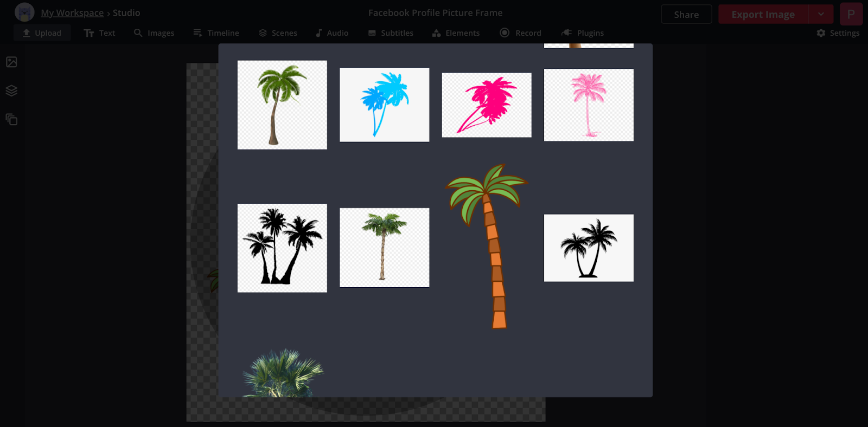
Task: Click the Record button
Action: click(521, 33)
